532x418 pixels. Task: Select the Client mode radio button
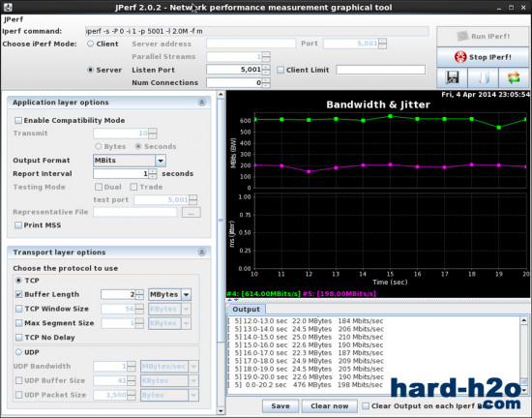point(90,44)
